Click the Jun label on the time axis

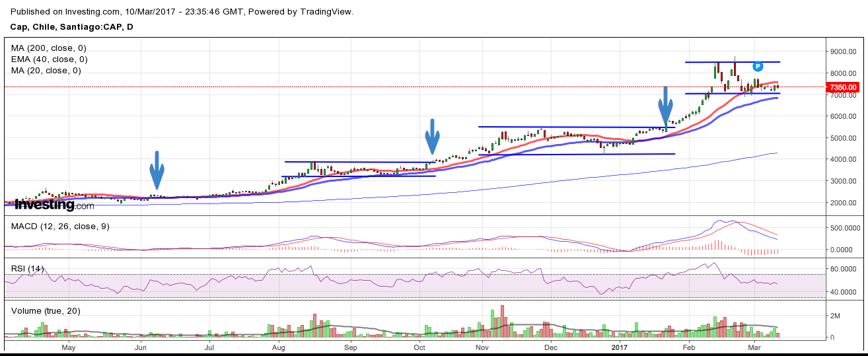tap(141, 347)
